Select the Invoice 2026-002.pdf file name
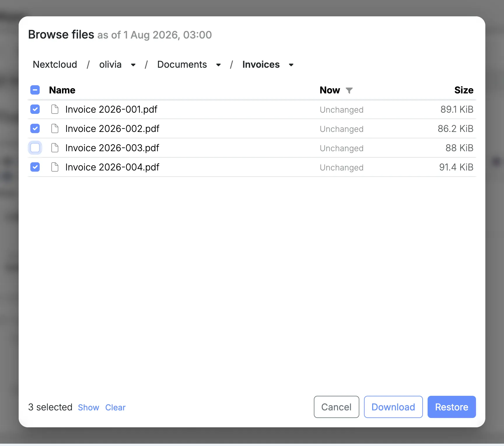Image resolution: width=504 pixels, height=446 pixels. tap(112, 128)
